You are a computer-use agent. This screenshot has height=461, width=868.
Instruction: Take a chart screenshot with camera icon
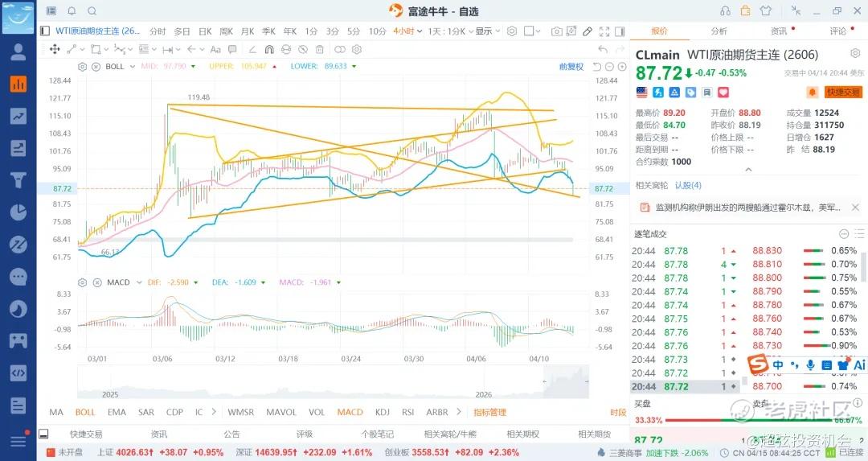(557, 31)
